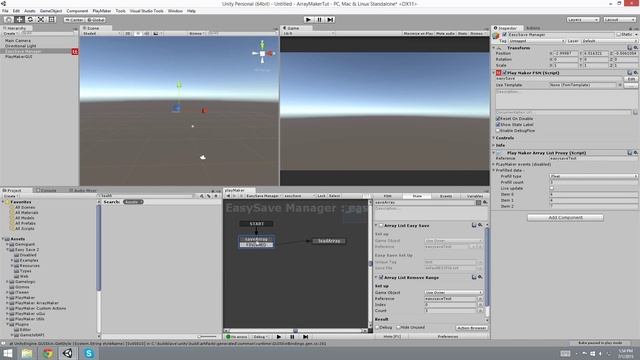Switch to the Variables tab in PlayMaker
640x360 pixels.
click(474, 196)
